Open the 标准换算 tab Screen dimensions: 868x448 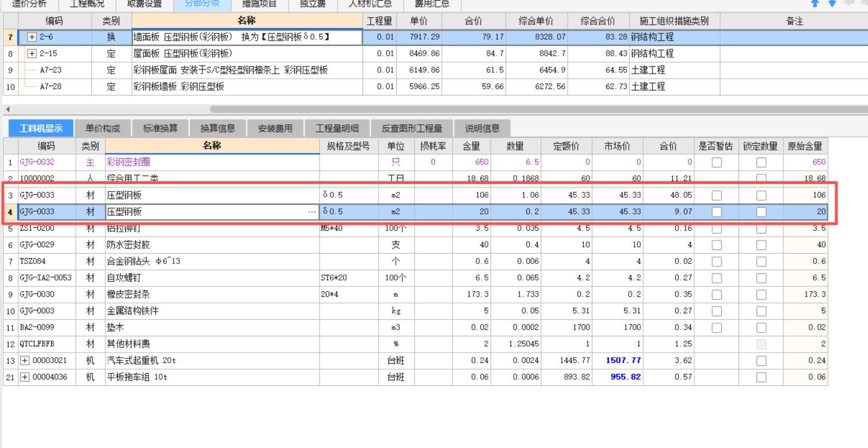pyautogui.click(x=160, y=128)
